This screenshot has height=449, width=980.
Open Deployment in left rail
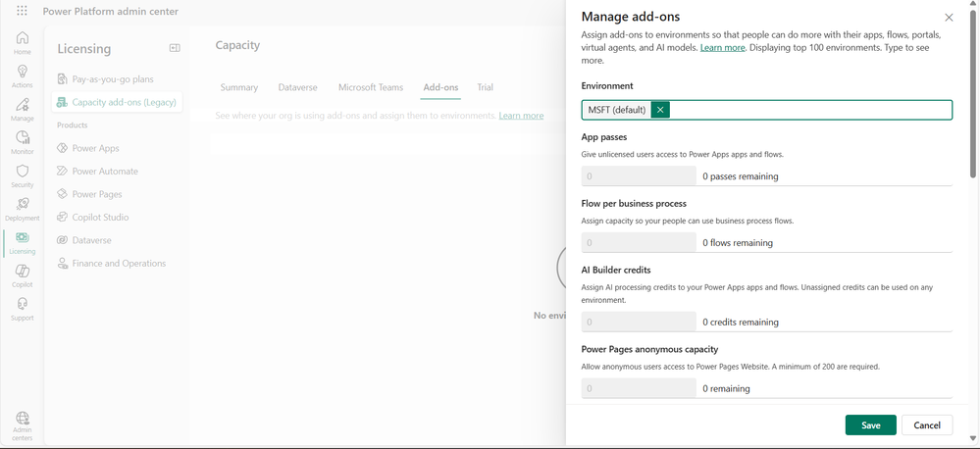coord(23,209)
